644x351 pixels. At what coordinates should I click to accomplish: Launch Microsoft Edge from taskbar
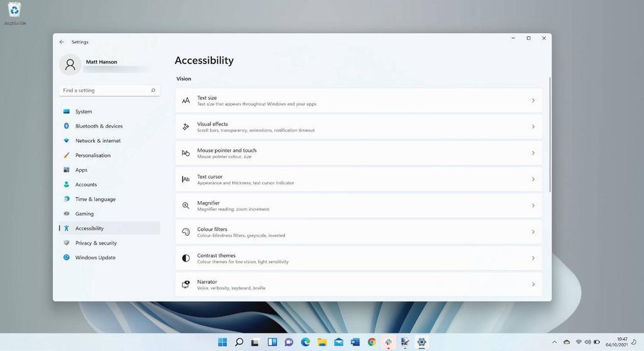point(305,342)
